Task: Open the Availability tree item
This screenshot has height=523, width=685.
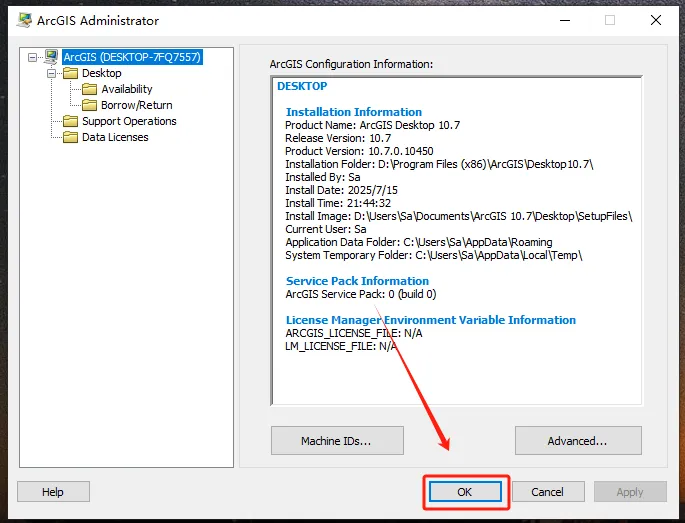Action: tap(127, 89)
